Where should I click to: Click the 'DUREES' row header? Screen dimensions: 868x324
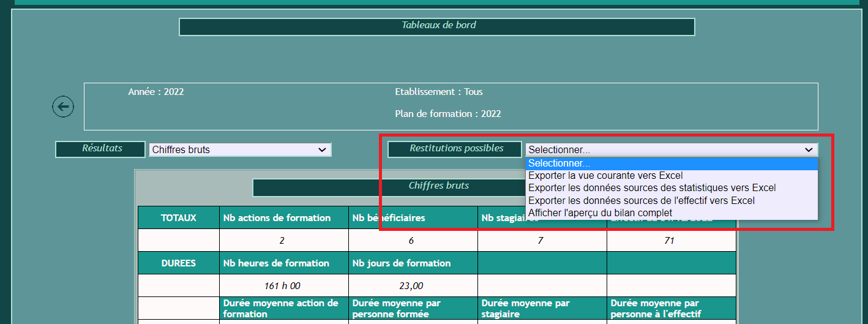click(179, 263)
